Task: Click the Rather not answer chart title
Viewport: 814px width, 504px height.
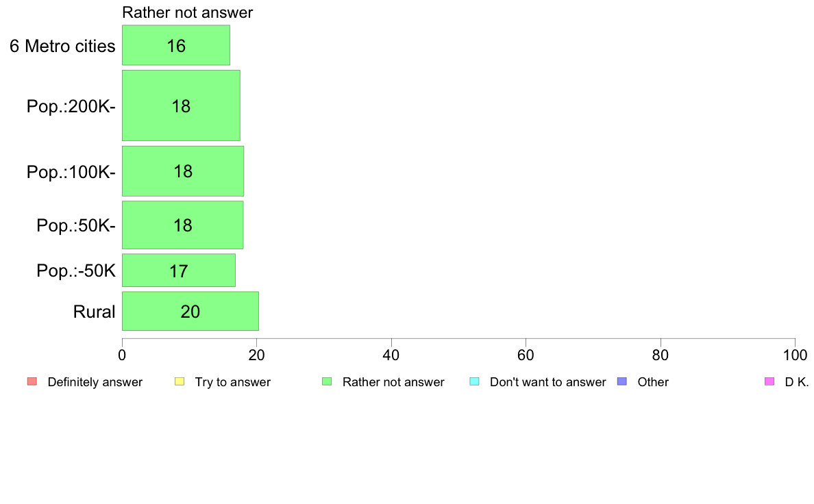Action: click(x=188, y=12)
